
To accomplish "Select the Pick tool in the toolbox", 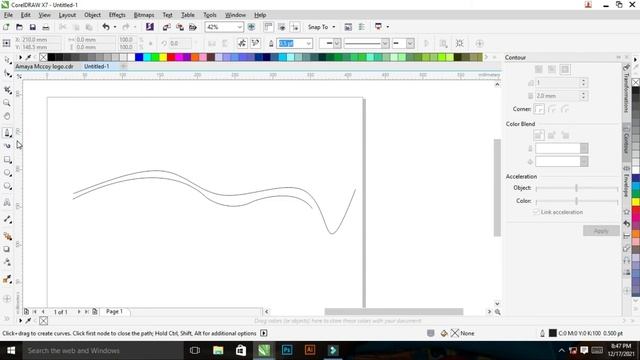I will (7, 60).
